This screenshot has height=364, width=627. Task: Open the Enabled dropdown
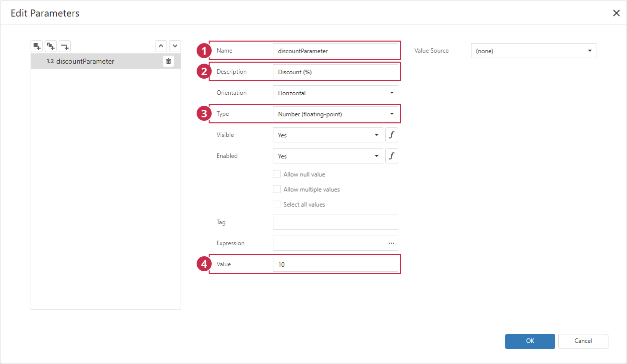(328, 156)
